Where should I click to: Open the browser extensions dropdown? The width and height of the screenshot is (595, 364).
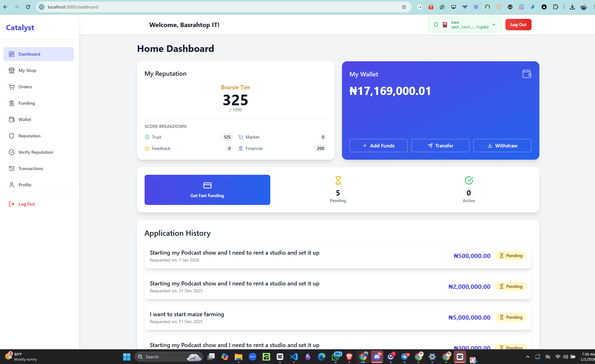(x=555, y=7)
